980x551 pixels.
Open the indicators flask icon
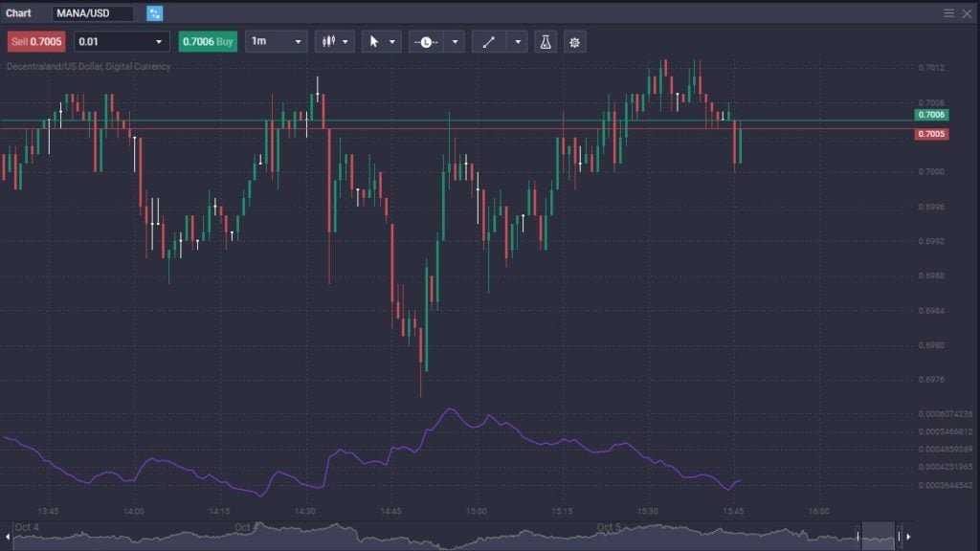[546, 41]
